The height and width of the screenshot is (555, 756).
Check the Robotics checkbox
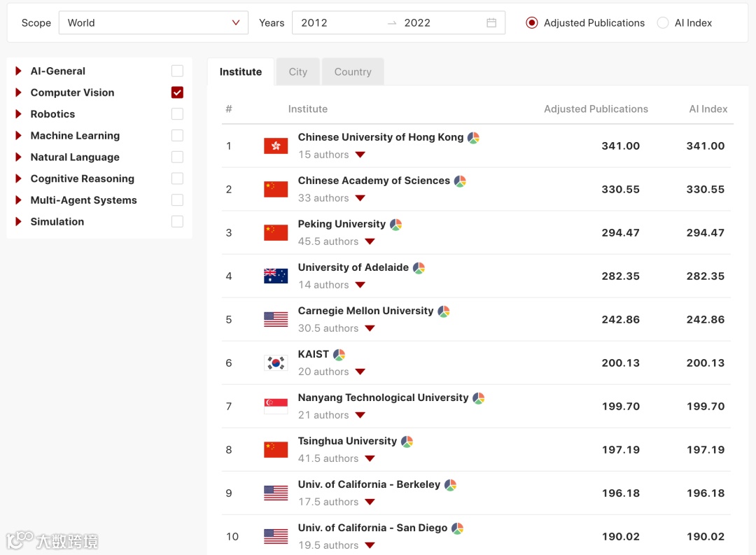[177, 114]
